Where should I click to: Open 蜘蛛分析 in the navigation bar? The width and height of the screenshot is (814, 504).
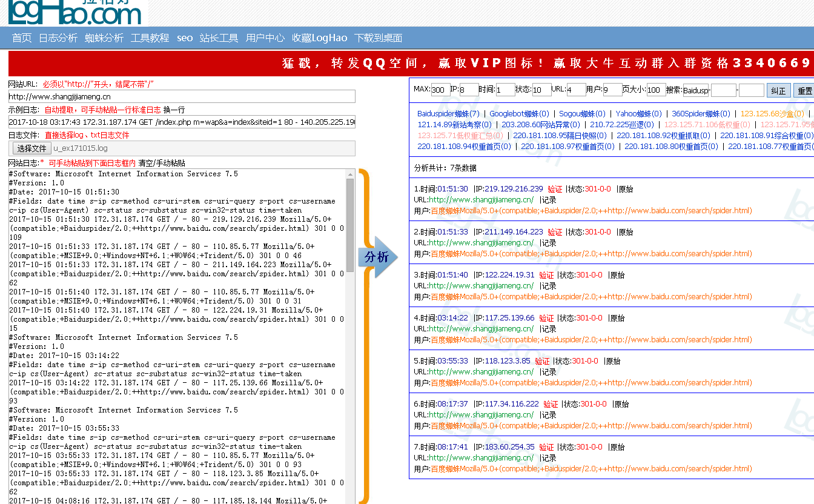click(104, 38)
